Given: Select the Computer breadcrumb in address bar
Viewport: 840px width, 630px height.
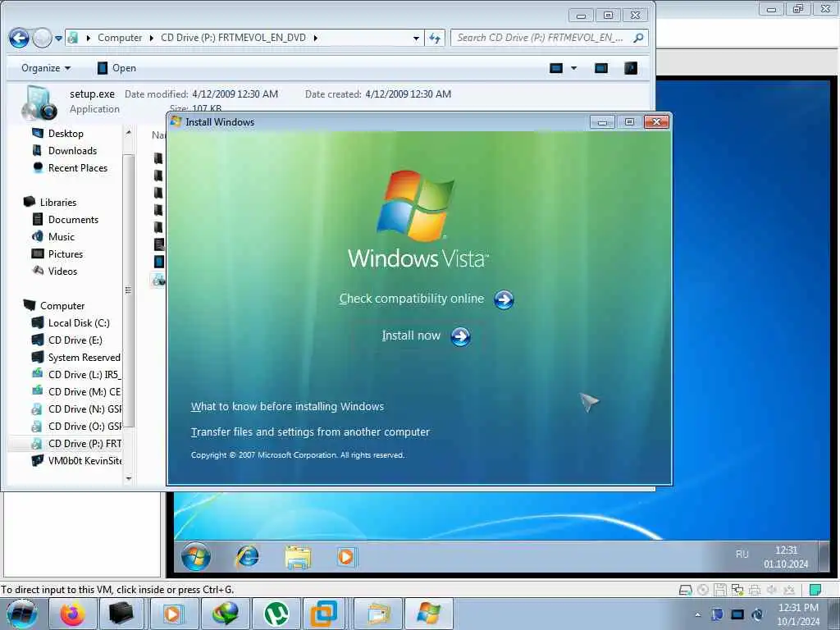Looking at the screenshot, I should coord(120,38).
